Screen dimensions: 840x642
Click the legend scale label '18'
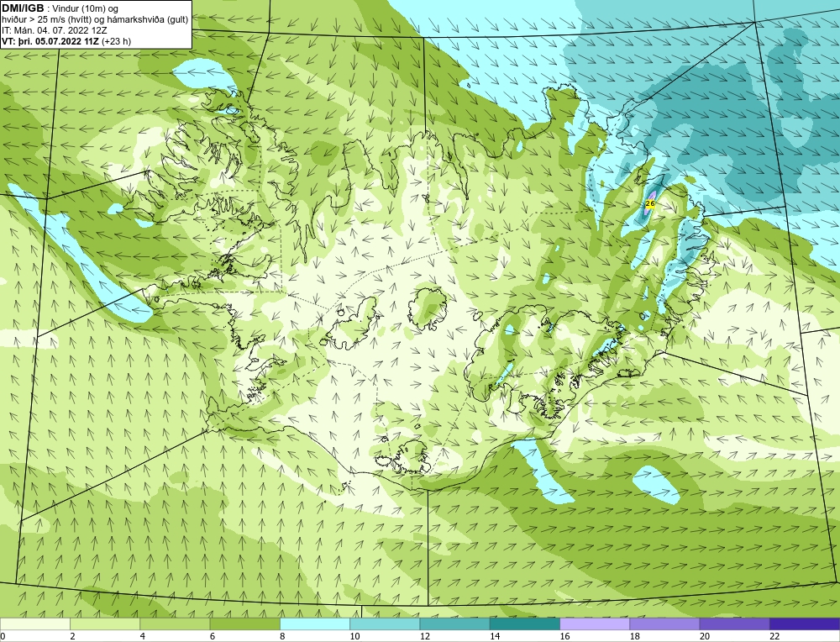point(634,636)
